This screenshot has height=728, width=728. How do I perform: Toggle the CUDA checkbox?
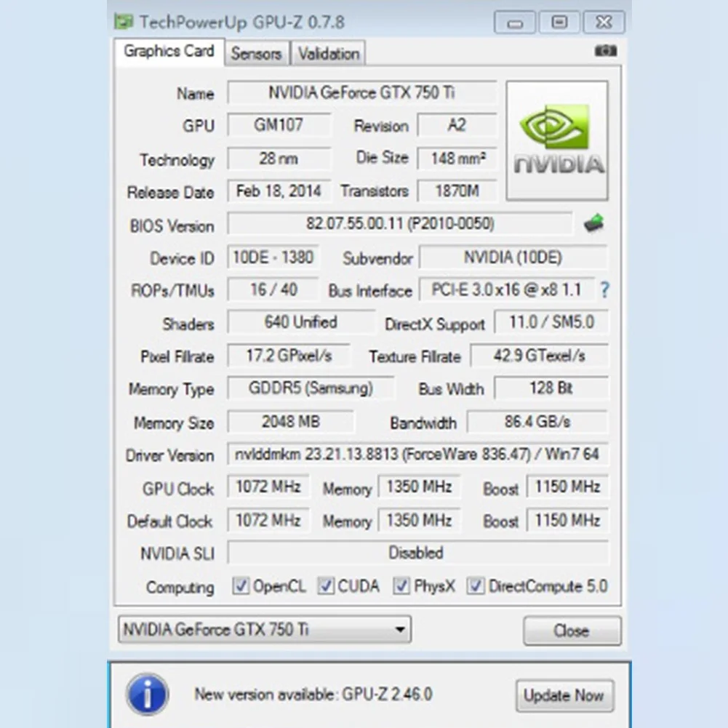(326, 586)
